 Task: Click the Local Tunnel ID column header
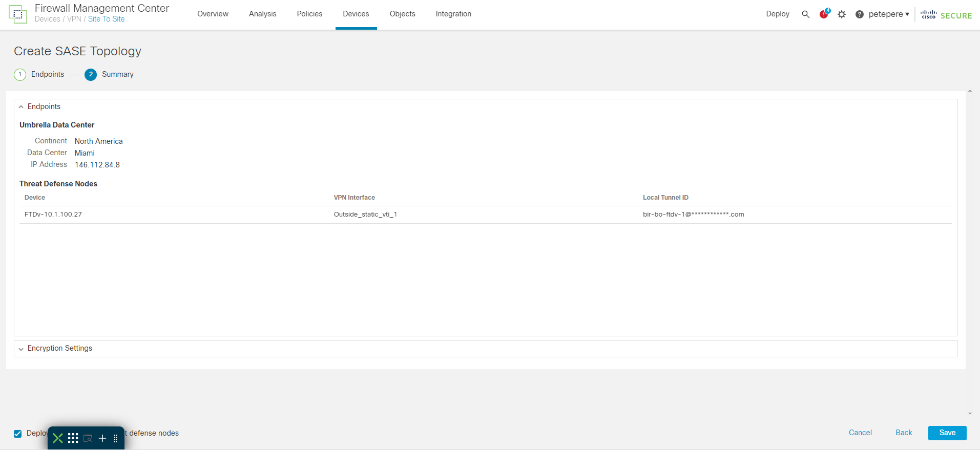(x=665, y=198)
